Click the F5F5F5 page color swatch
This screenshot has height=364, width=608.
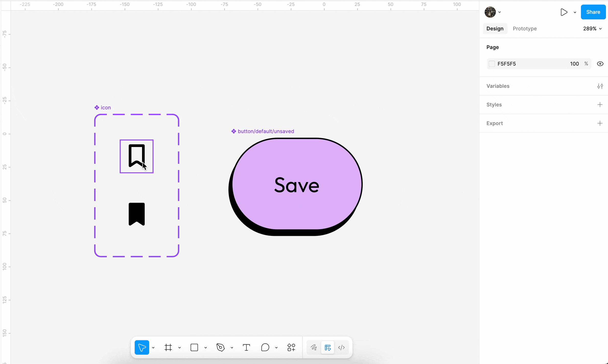492,64
